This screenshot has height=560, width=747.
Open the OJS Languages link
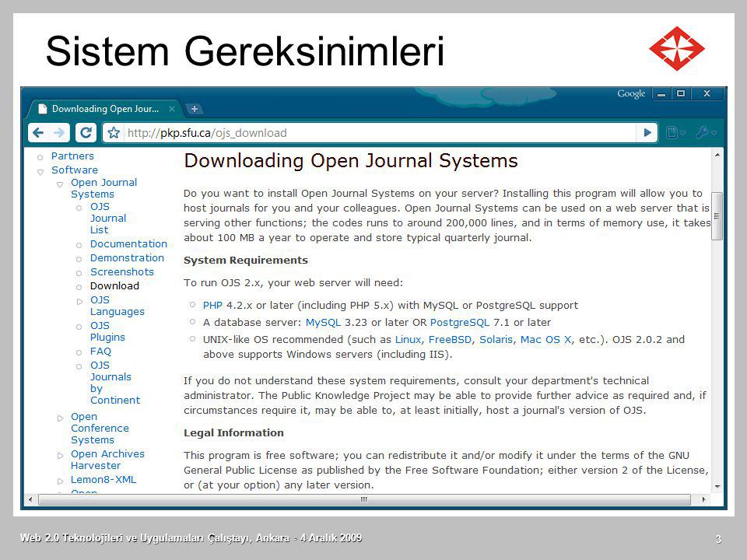coord(117,306)
